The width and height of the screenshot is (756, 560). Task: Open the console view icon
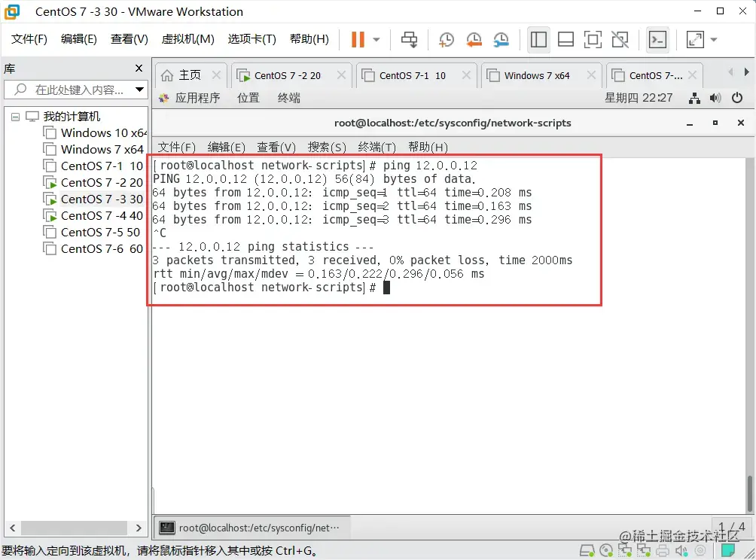pyautogui.click(x=658, y=40)
